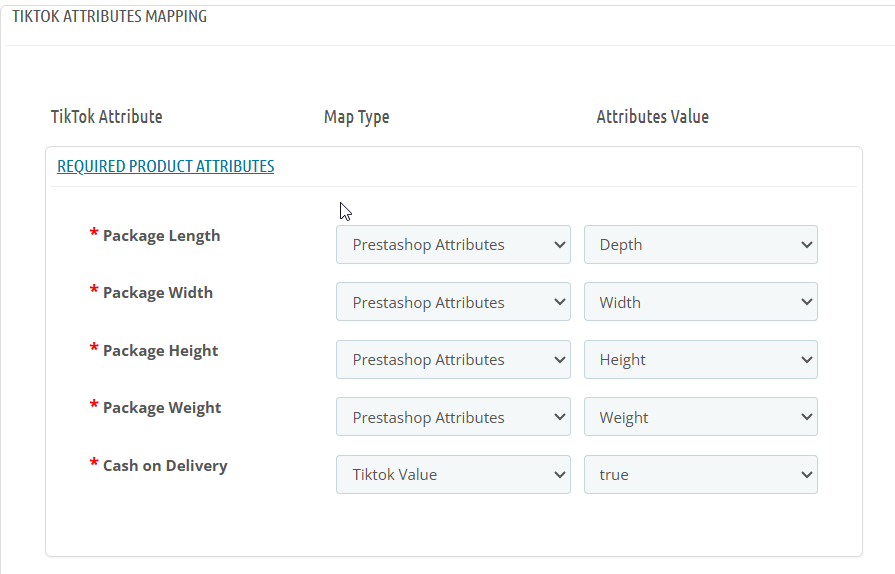Open Weight value dropdown for Package Weight

(700, 417)
